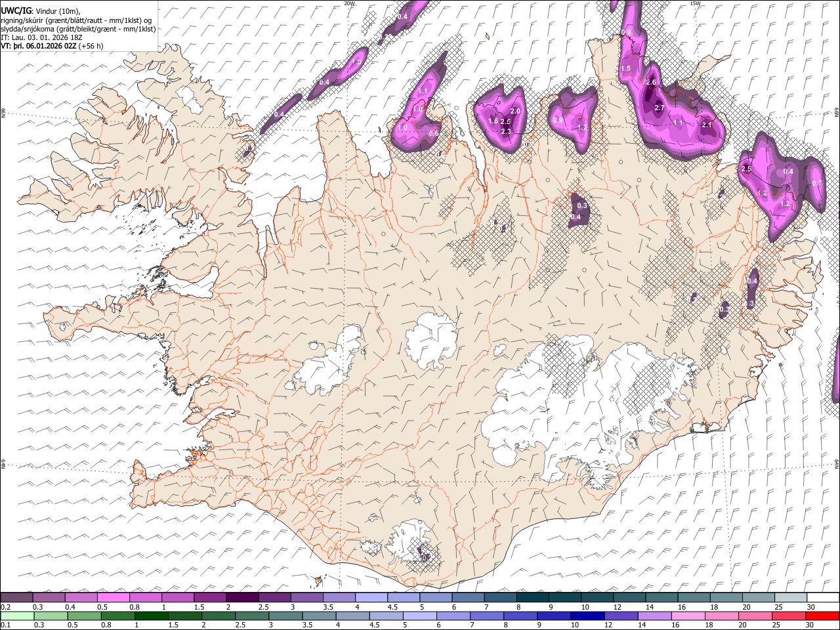Select lower legend green swatch between 0.5 and 0.8
840x630 pixels.
86,616
